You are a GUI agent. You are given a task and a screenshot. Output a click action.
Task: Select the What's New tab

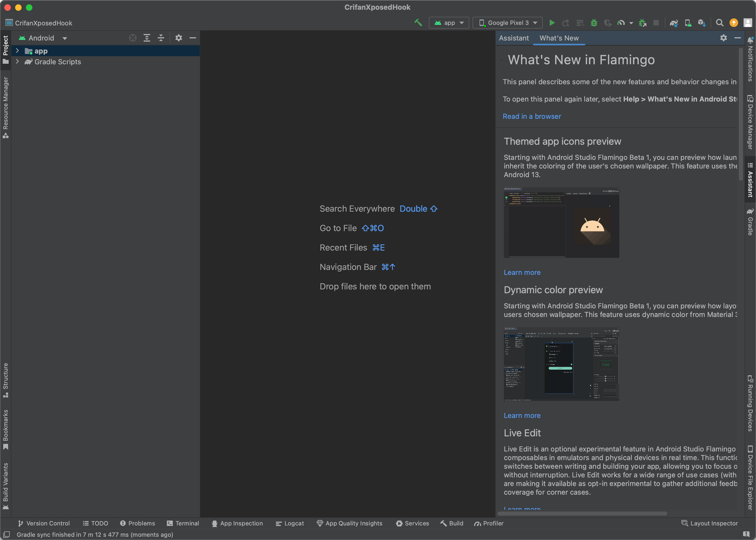click(559, 38)
